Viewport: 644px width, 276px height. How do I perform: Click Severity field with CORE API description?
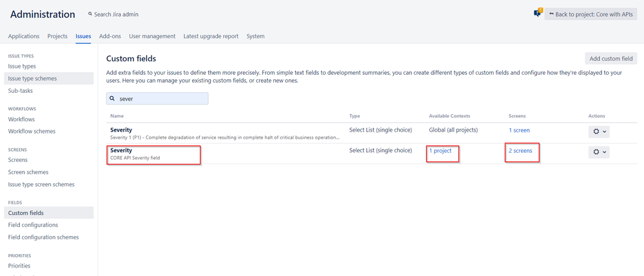coord(121,150)
